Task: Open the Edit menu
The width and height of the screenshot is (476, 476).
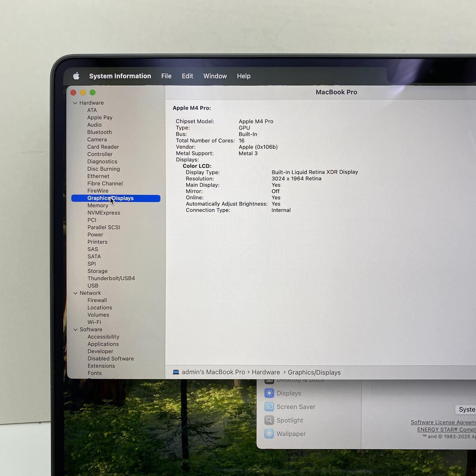Action: (187, 76)
